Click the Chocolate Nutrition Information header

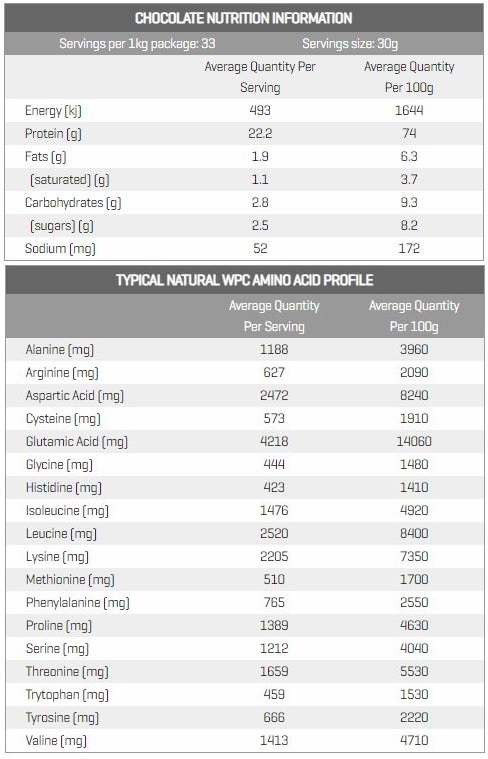(x=244, y=18)
